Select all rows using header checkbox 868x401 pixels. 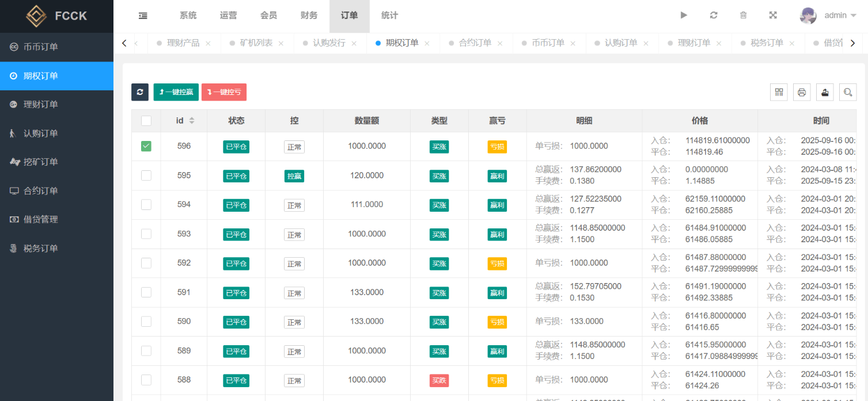(x=146, y=121)
